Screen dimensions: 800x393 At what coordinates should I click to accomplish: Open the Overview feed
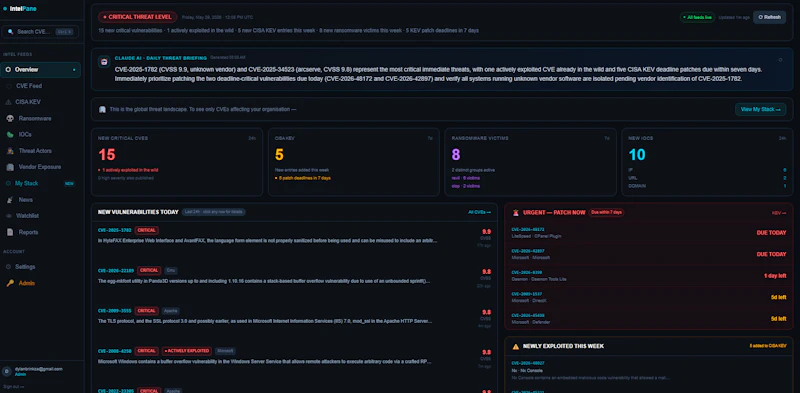coord(40,69)
